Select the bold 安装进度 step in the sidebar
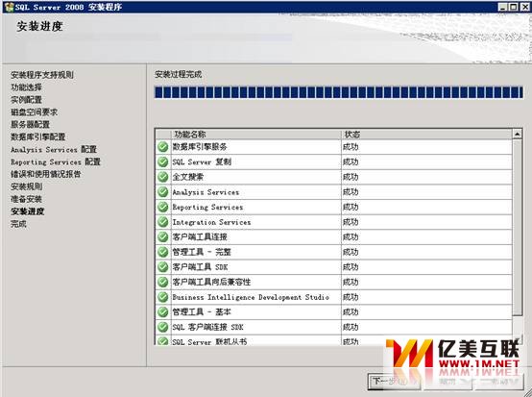The height and width of the screenshot is (397, 532). [28, 211]
